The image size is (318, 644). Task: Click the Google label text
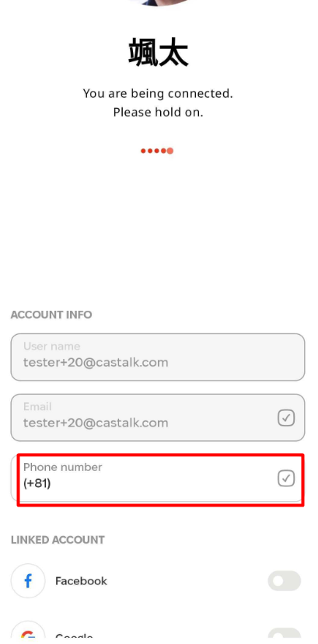tap(74, 637)
